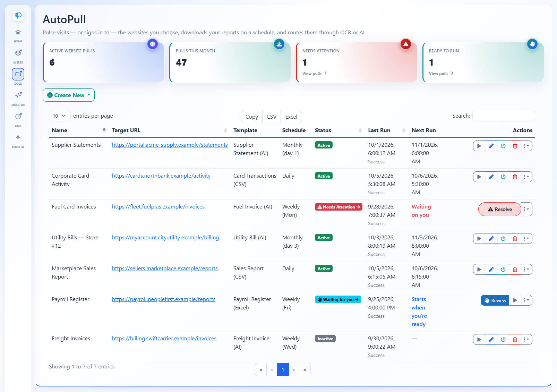Open the Time sidebar icon

[x=18, y=117]
